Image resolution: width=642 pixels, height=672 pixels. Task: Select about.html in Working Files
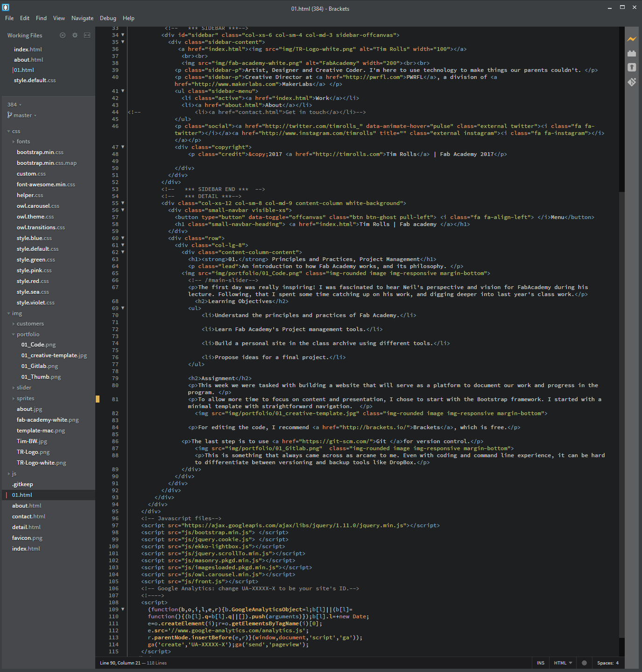pyautogui.click(x=28, y=60)
